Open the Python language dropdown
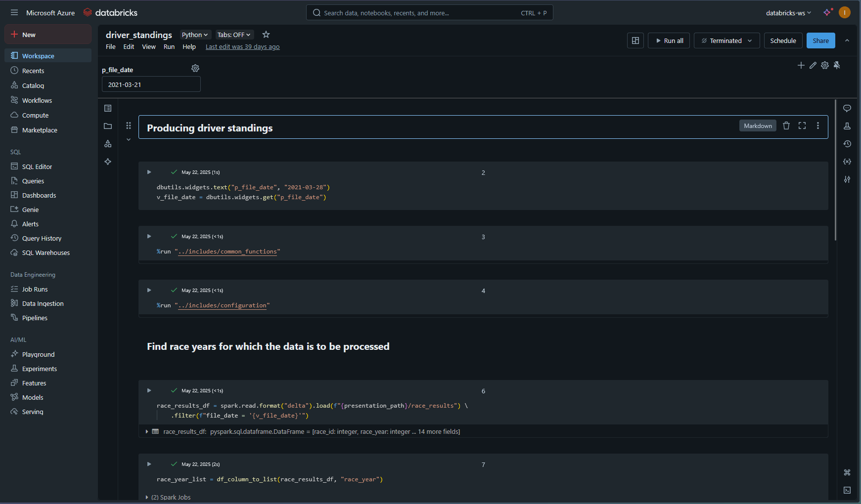Image resolution: width=861 pixels, height=504 pixels. pyautogui.click(x=195, y=35)
